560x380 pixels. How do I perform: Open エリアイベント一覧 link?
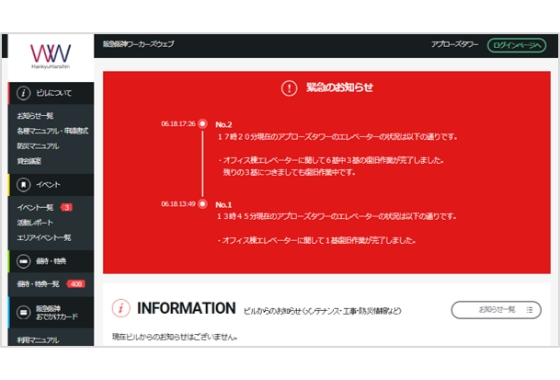44,238
